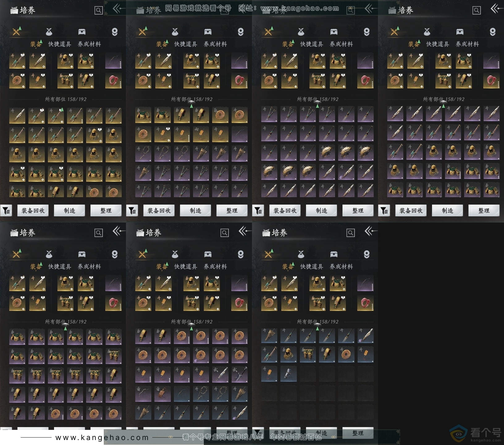Select the equipped red ring slot in the top-right panel
504x445 pixels.
[x=492, y=81]
